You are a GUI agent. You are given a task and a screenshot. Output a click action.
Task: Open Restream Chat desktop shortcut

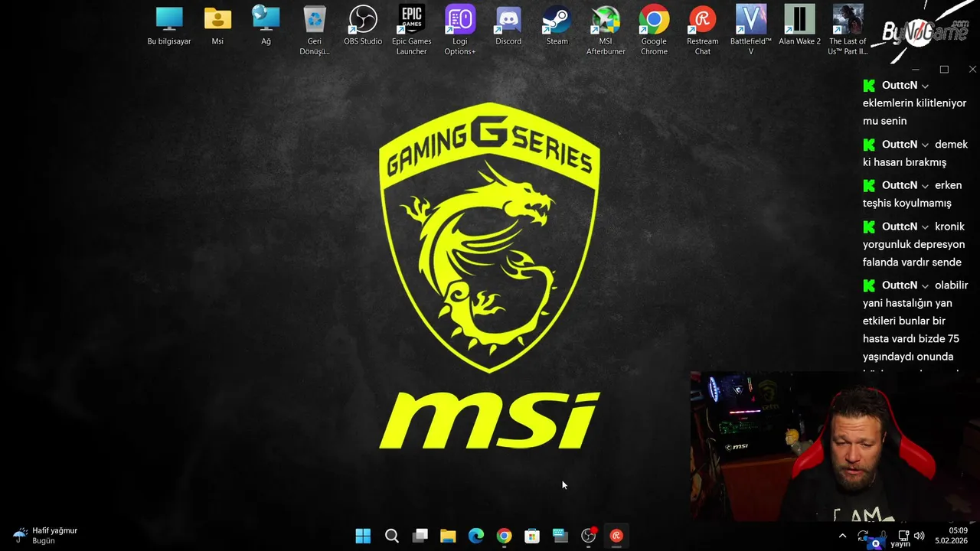[x=703, y=30]
